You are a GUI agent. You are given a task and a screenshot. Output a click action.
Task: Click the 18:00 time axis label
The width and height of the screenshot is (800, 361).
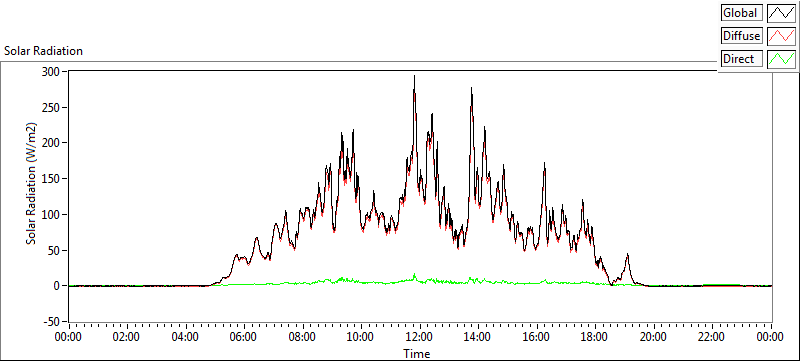(595, 337)
